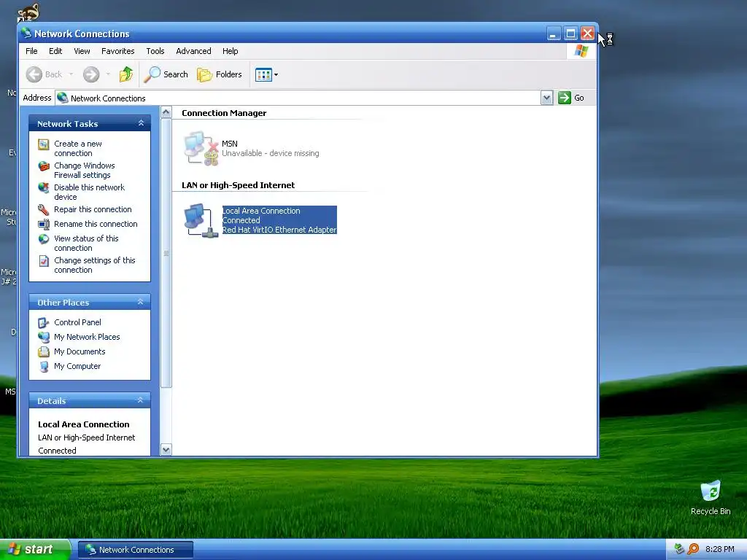Viewport: 747px width, 560px height.
Task: Open My Documents link
Action: [80, 351]
